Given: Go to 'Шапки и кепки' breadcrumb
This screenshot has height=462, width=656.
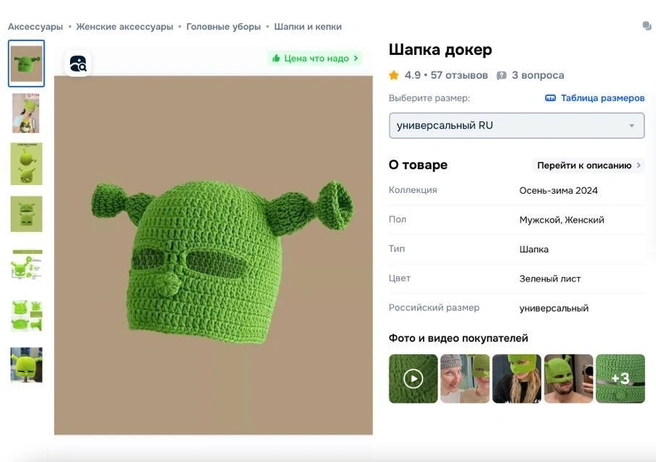Looking at the screenshot, I should tap(308, 27).
